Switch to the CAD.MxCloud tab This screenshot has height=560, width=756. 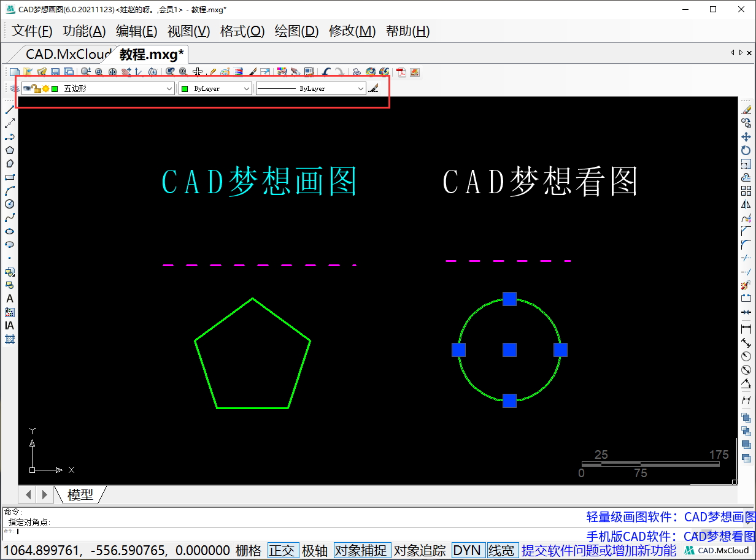point(68,55)
